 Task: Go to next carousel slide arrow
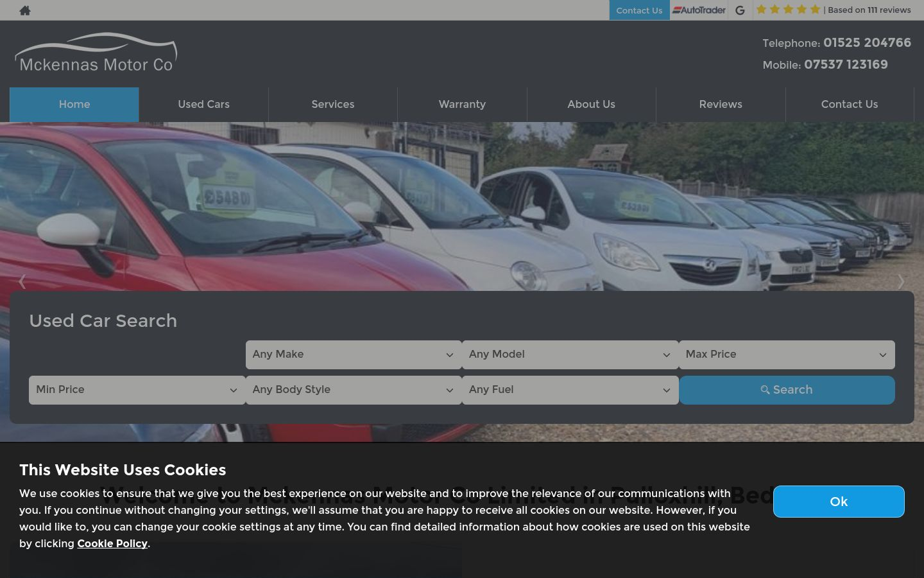pyautogui.click(x=901, y=281)
